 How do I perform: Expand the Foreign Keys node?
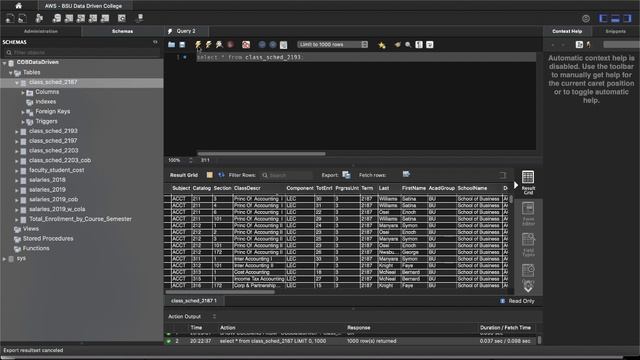point(23,112)
